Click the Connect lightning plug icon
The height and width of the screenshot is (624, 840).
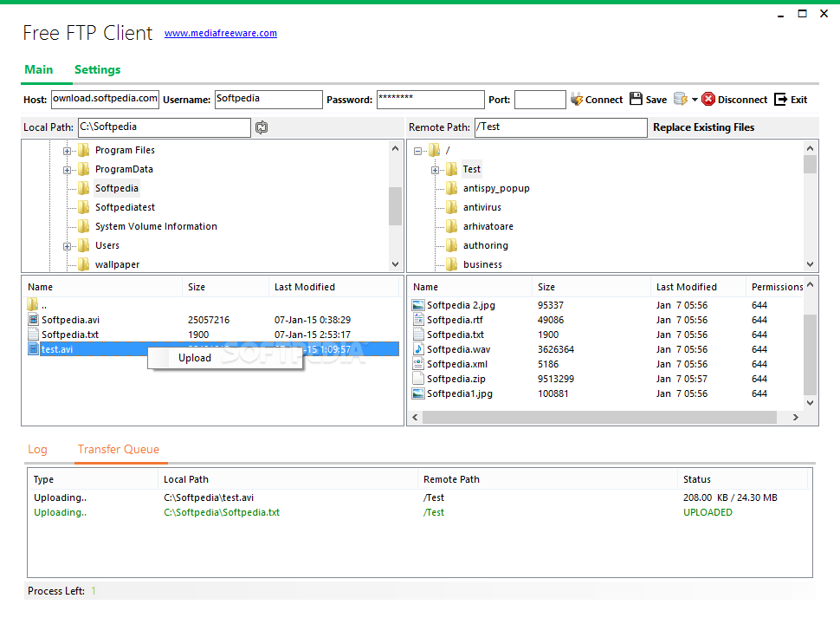[577, 99]
